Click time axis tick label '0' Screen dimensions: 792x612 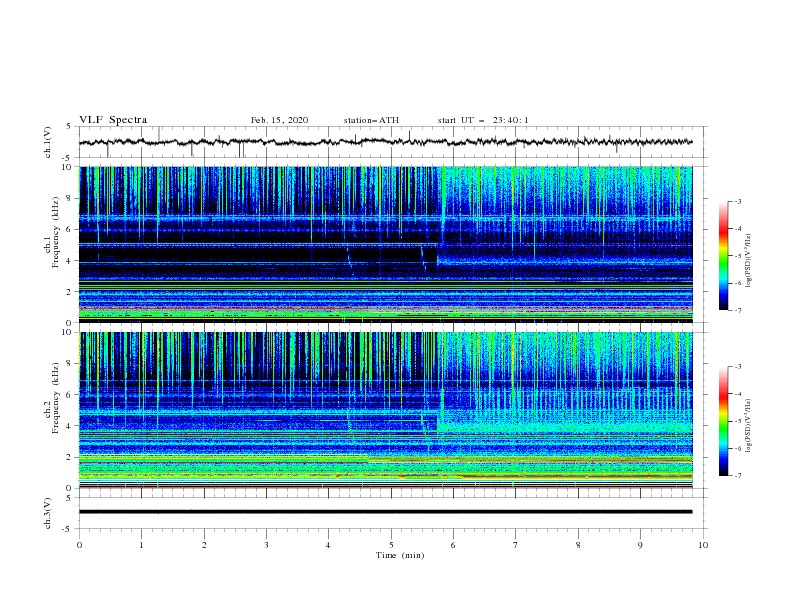coord(79,545)
